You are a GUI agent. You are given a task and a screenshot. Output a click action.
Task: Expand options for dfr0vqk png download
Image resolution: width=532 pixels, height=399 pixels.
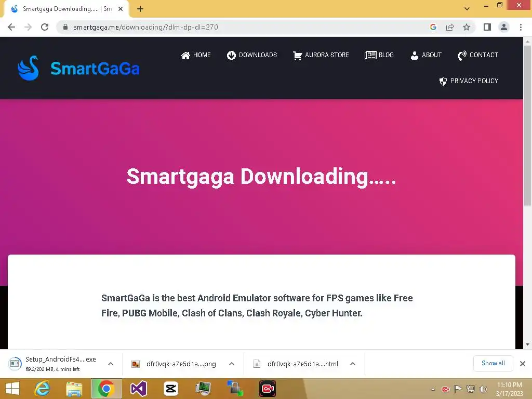[x=232, y=364]
